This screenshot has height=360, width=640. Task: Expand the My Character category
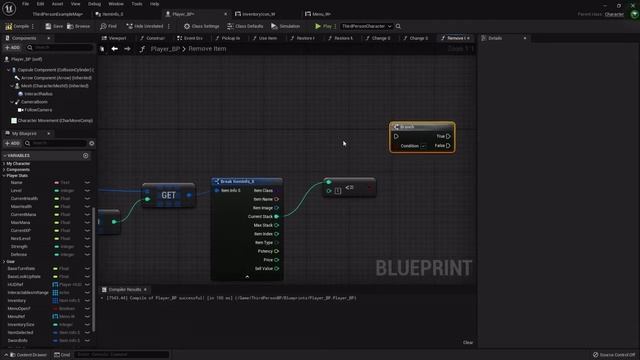coord(4,163)
